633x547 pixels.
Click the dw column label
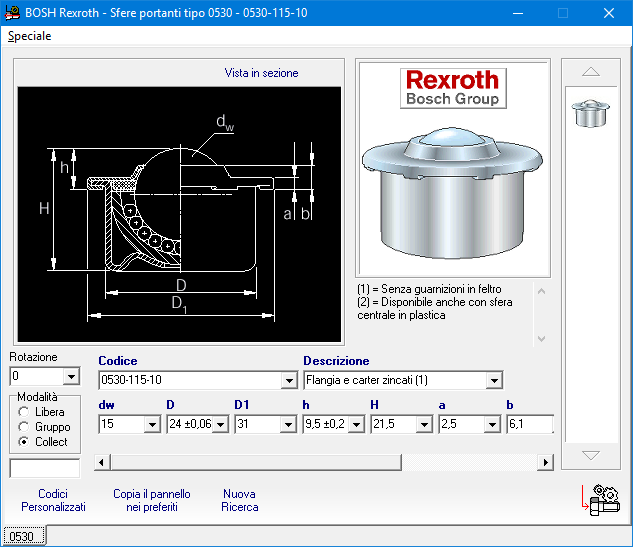[x=106, y=405]
